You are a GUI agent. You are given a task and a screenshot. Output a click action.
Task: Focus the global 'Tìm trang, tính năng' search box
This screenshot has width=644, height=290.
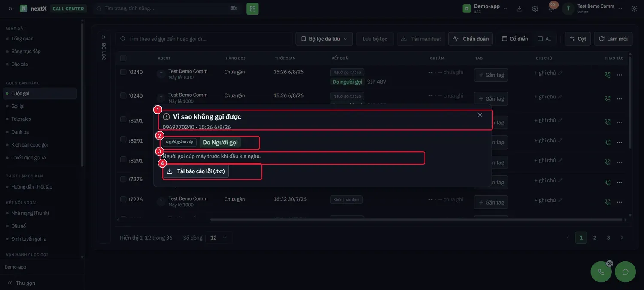(167, 9)
